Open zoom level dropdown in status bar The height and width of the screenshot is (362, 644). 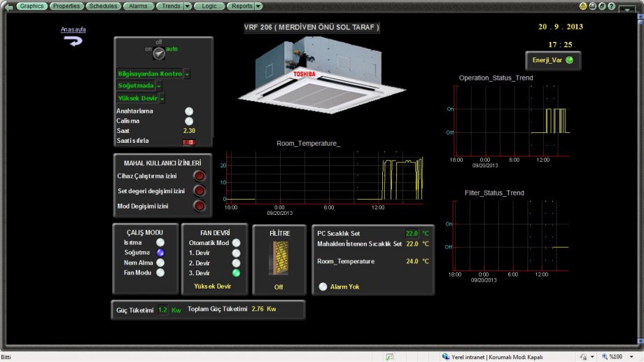pyautogui.click(x=631, y=356)
